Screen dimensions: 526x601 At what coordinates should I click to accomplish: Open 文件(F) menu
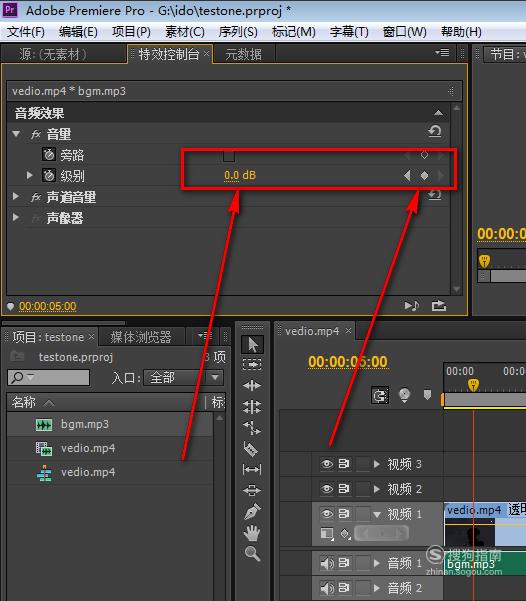pos(26,31)
